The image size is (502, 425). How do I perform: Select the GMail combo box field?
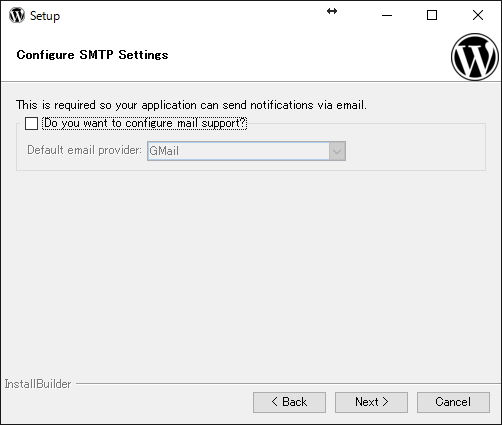(x=246, y=151)
